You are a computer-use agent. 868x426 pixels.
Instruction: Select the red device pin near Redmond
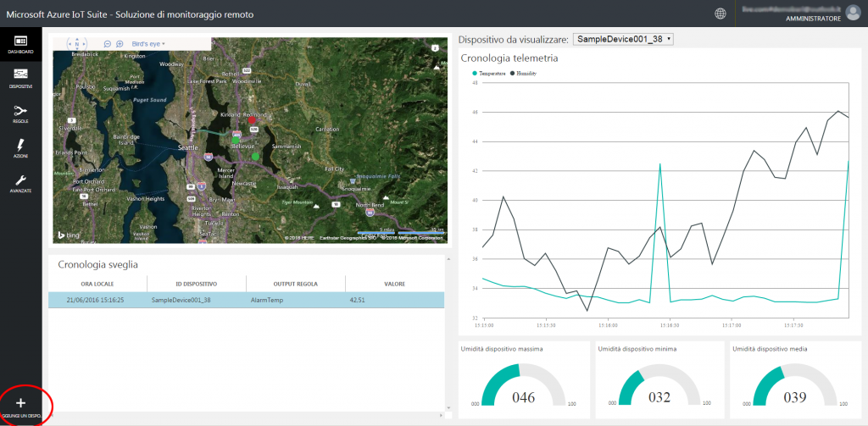[x=252, y=119]
